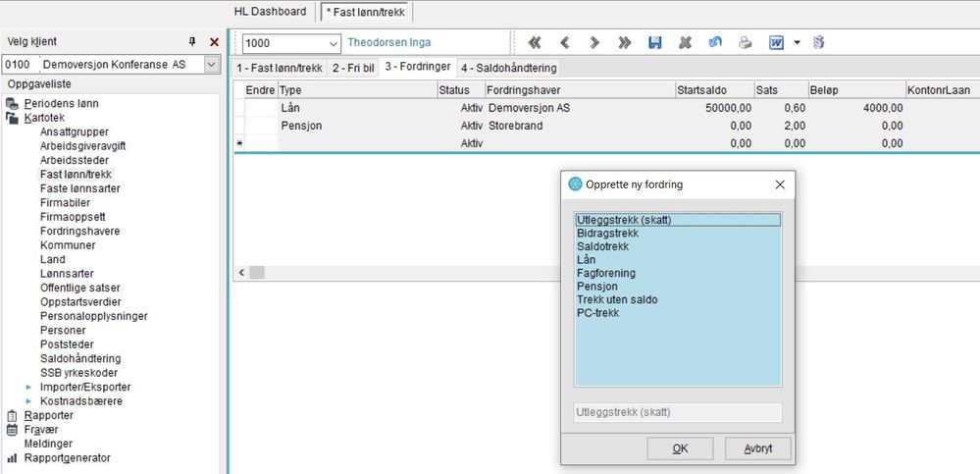The height and width of the screenshot is (474, 980).
Task: Click the Storebrand cell in Pensjon row
Action: click(x=580, y=126)
